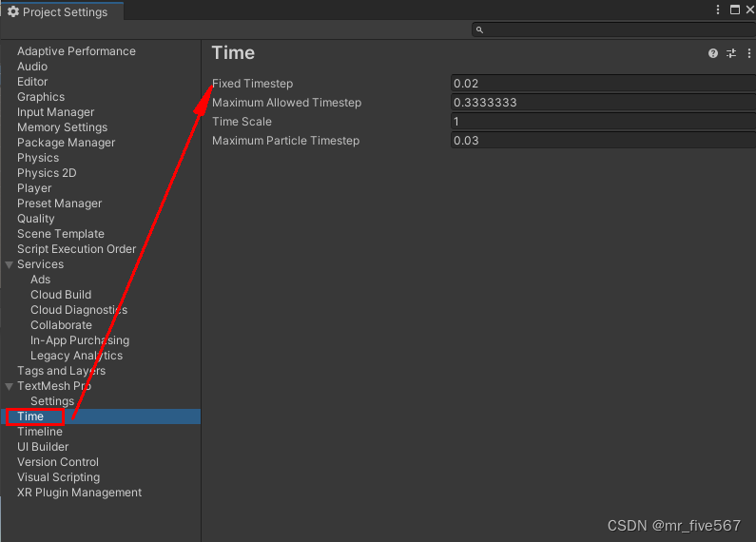This screenshot has height=542, width=756.
Task: Select Memory Settings in the list
Action: tap(62, 127)
